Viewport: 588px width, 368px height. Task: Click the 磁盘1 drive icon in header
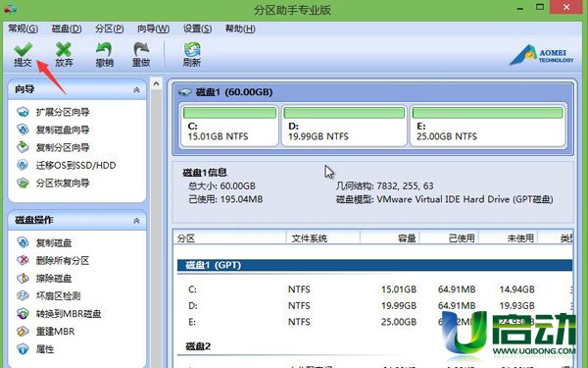tap(185, 92)
